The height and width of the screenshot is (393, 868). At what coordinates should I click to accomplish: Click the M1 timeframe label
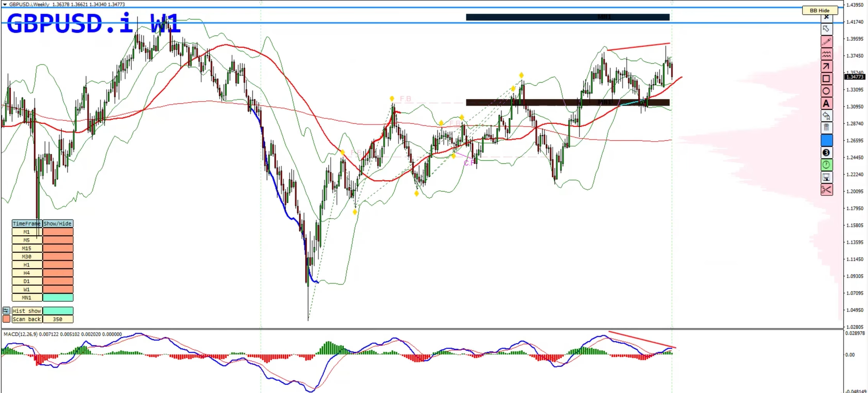[x=27, y=232]
